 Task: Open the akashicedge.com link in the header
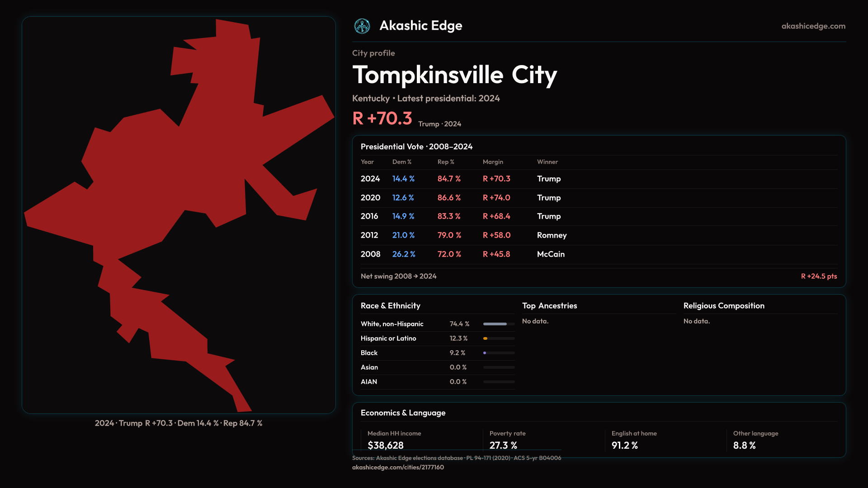click(813, 26)
